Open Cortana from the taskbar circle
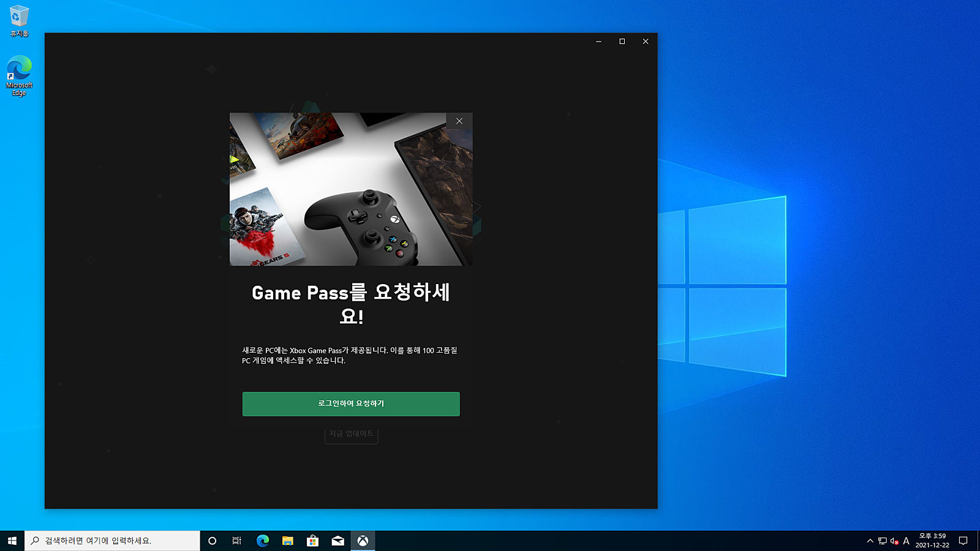The height and width of the screenshot is (551, 980). tap(212, 541)
